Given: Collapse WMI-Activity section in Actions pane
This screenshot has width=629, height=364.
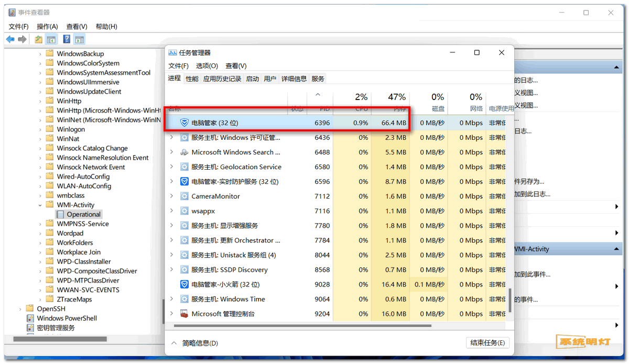Looking at the screenshot, I should pyautogui.click(x=616, y=249).
